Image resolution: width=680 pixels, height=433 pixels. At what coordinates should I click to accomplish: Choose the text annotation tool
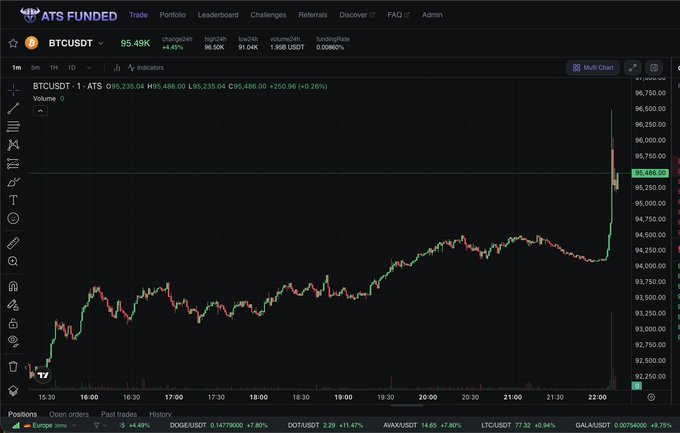click(13, 200)
